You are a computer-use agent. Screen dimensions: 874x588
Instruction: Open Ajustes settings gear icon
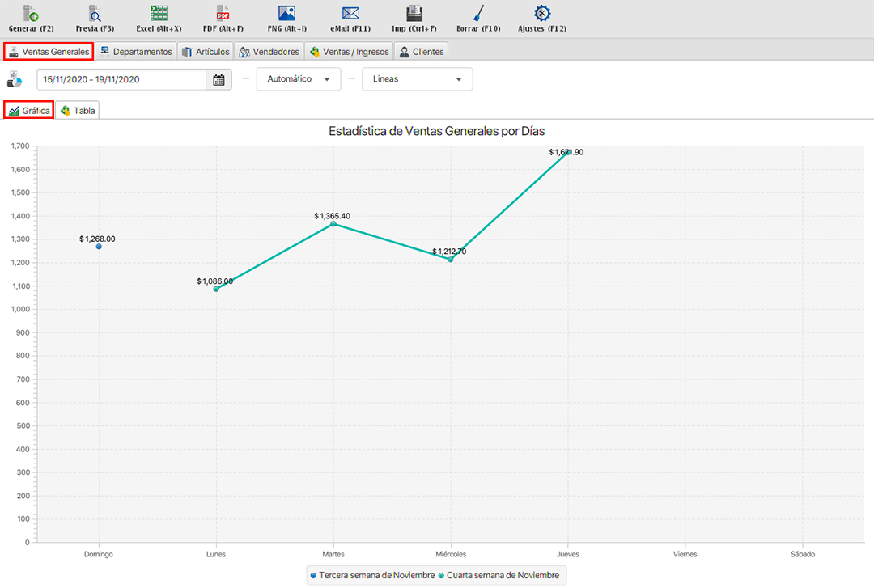[542, 14]
